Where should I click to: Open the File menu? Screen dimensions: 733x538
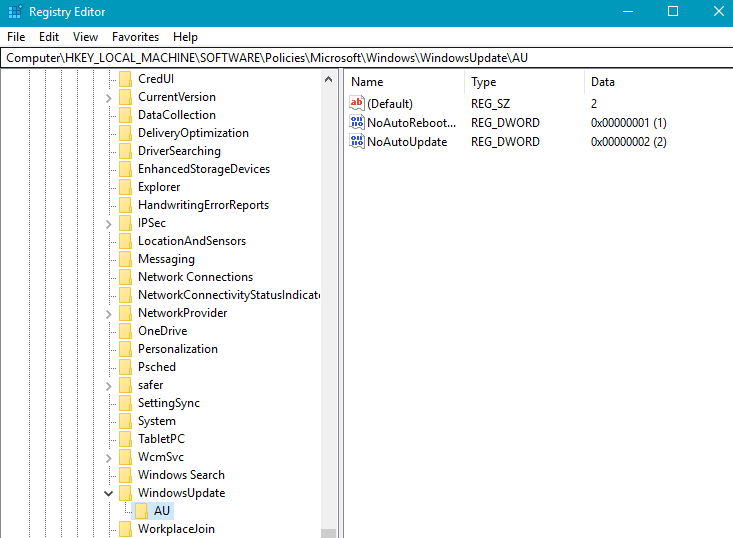(x=16, y=36)
